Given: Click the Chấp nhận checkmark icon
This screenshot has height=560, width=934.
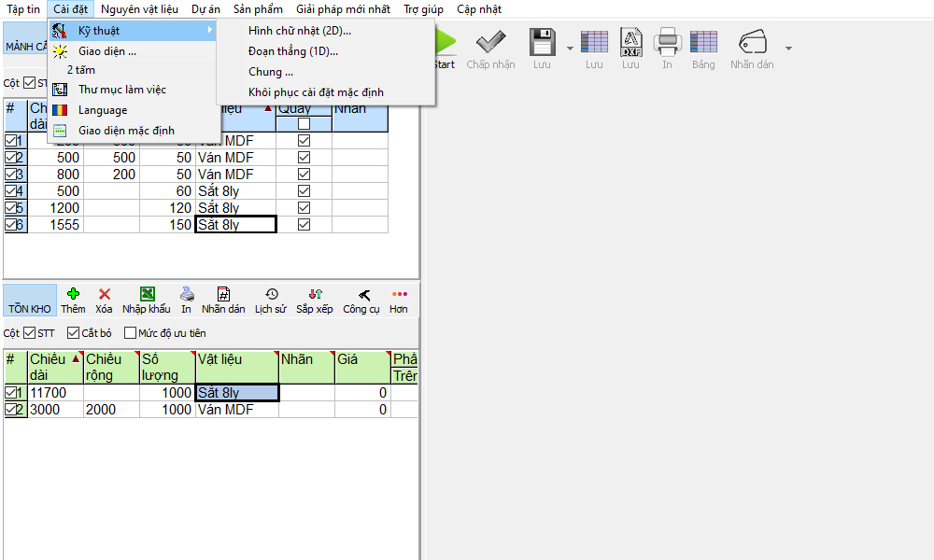Looking at the screenshot, I should (490, 43).
